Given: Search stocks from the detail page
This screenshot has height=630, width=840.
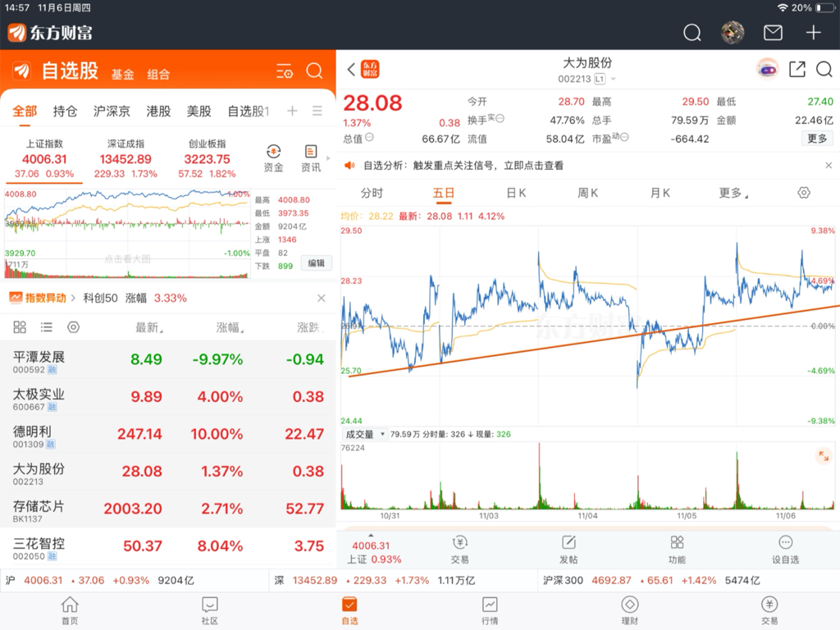Looking at the screenshot, I should coord(824,69).
